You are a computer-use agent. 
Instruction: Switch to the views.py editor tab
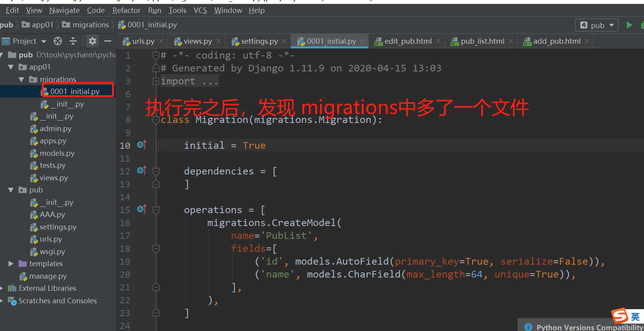[198, 41]
